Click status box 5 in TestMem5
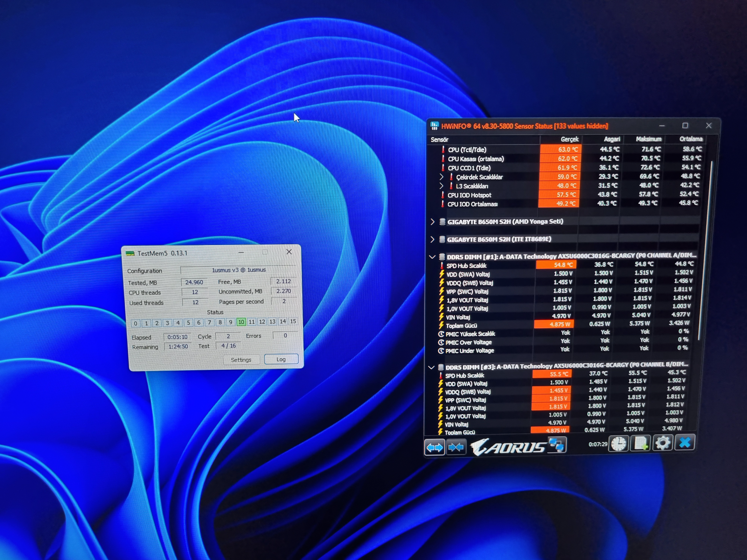The height and width of the screenshot is (560, 747). point(189,323)
